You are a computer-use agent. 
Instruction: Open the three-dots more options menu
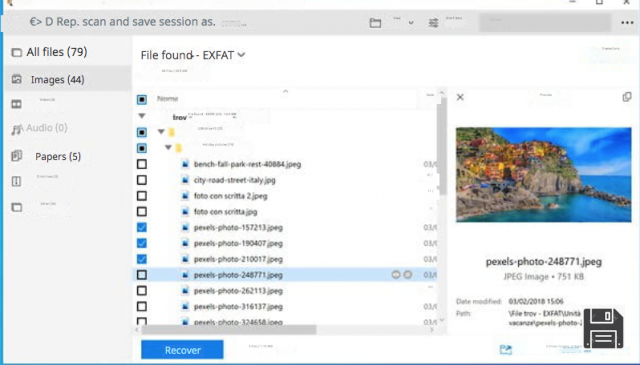[627, 23]
